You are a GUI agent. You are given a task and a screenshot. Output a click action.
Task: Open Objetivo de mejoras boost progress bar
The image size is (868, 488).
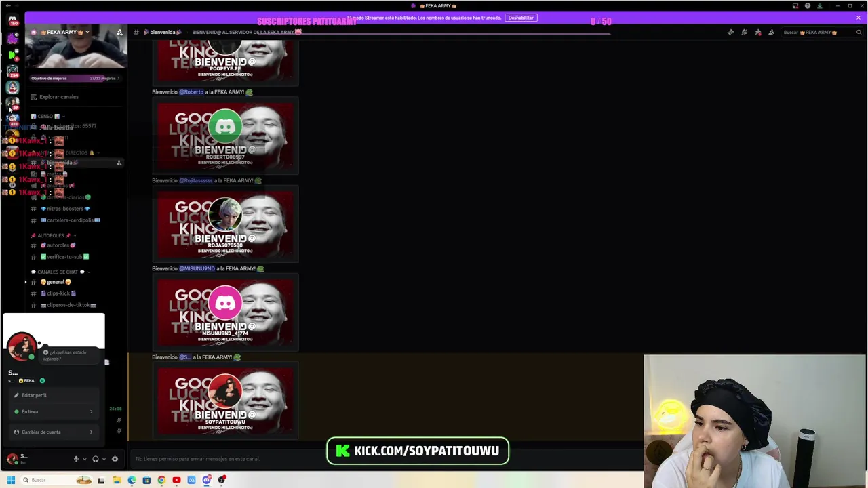click(75, 78)
